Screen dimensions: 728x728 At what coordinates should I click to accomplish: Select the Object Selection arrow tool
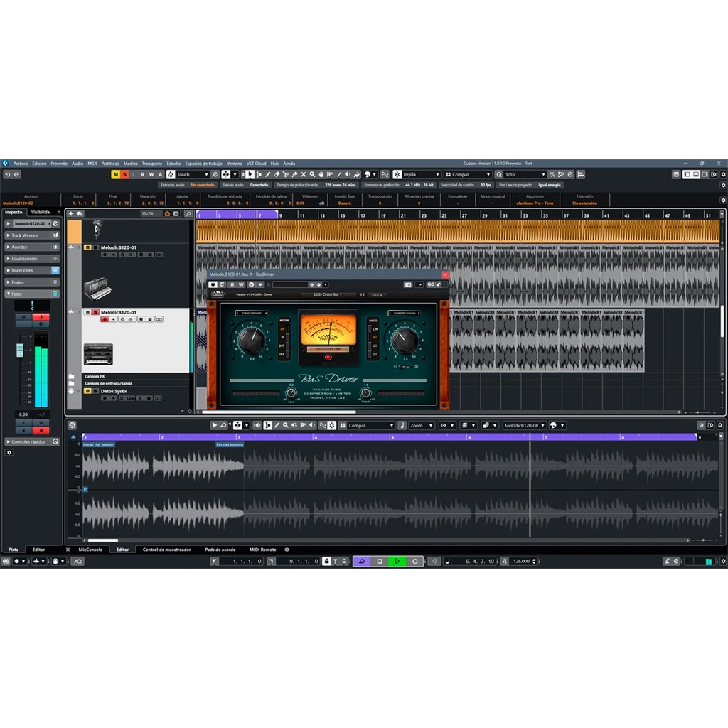tap(250, 175)
